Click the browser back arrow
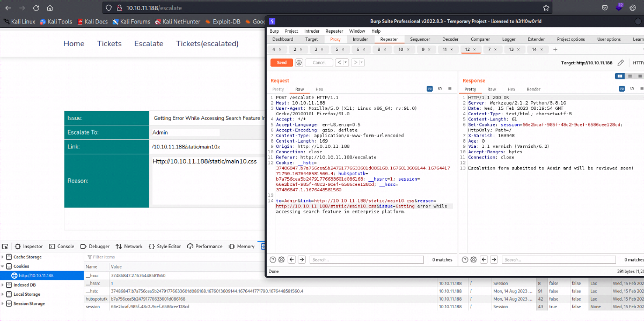 click(8, 8)
